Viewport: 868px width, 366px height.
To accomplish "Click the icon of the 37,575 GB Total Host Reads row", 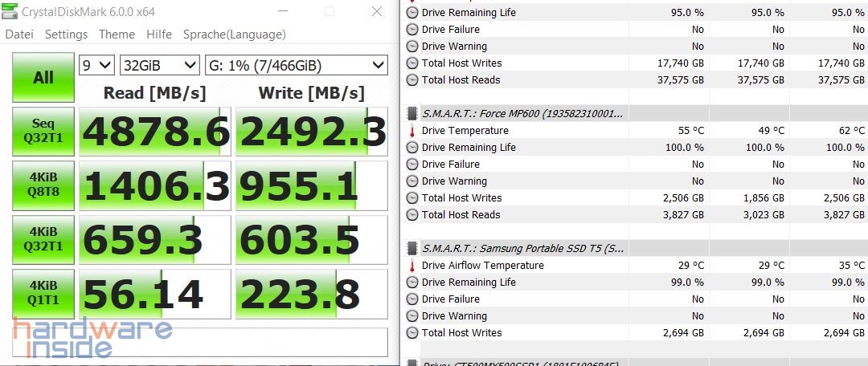I will 412,80.
